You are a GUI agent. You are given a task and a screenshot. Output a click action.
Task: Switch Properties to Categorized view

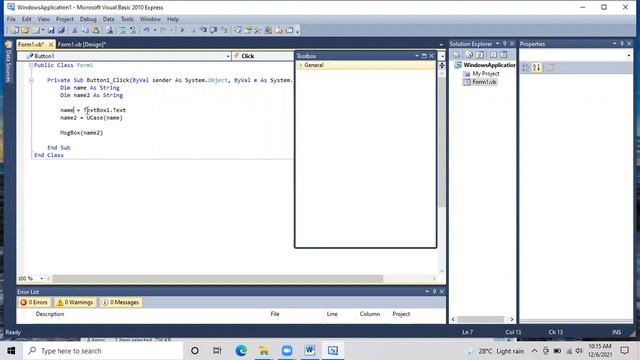click(x=526, y=68)
